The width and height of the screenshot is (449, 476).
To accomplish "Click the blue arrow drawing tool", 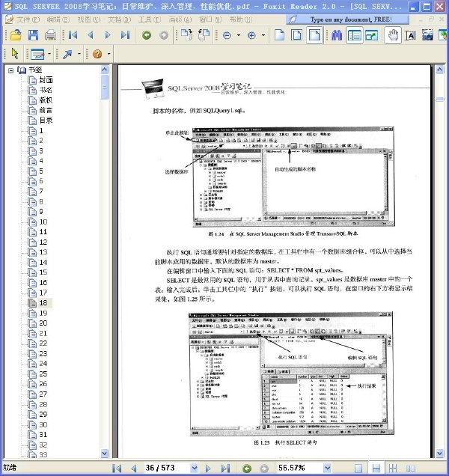I will coord(67,54).
